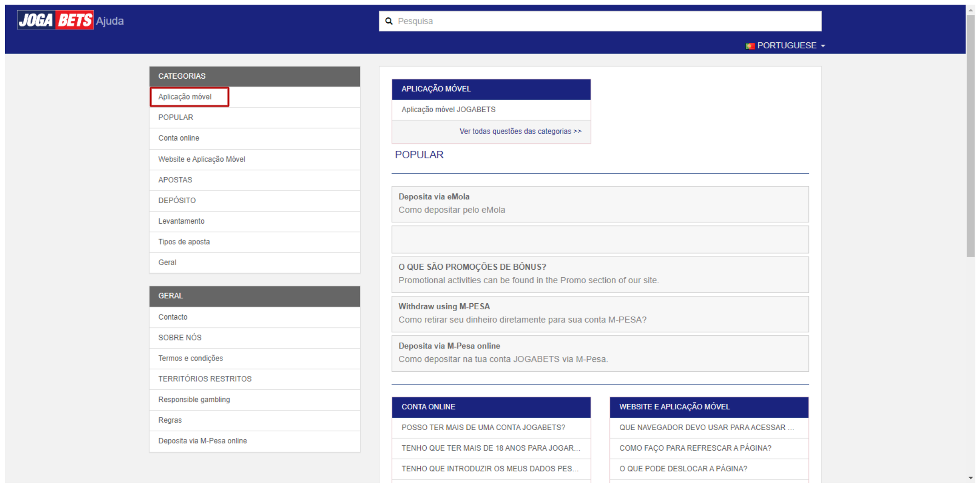Open the Geral category item
The height and width of the screenshot is (487, 980).
click(254, 263)
